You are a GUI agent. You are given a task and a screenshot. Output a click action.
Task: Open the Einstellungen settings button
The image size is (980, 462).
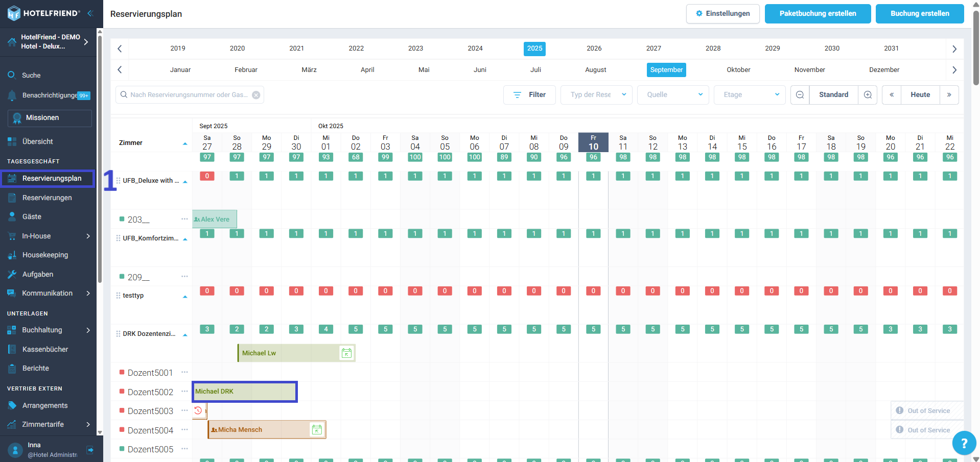click(x=722, y=14)
